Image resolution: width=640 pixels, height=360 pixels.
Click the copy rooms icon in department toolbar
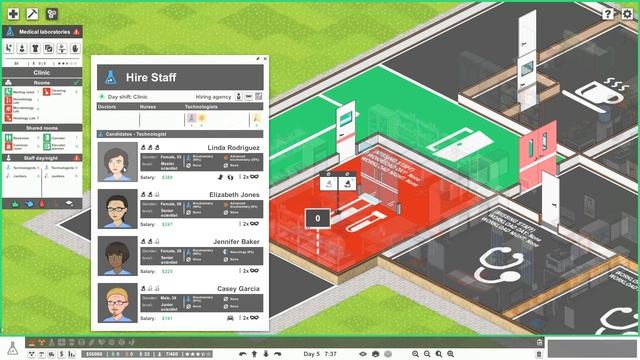(x=49, y=49)
